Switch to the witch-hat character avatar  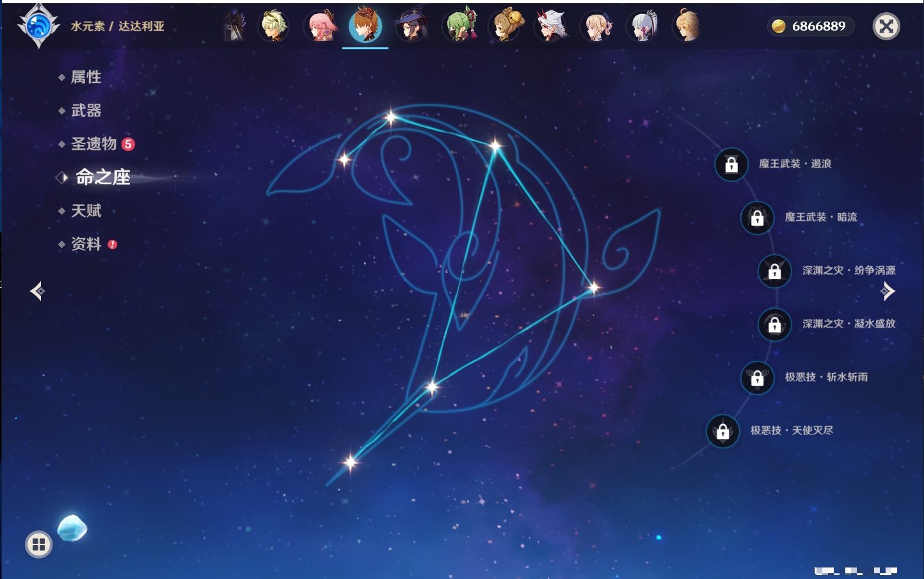(x=411, y=26)
